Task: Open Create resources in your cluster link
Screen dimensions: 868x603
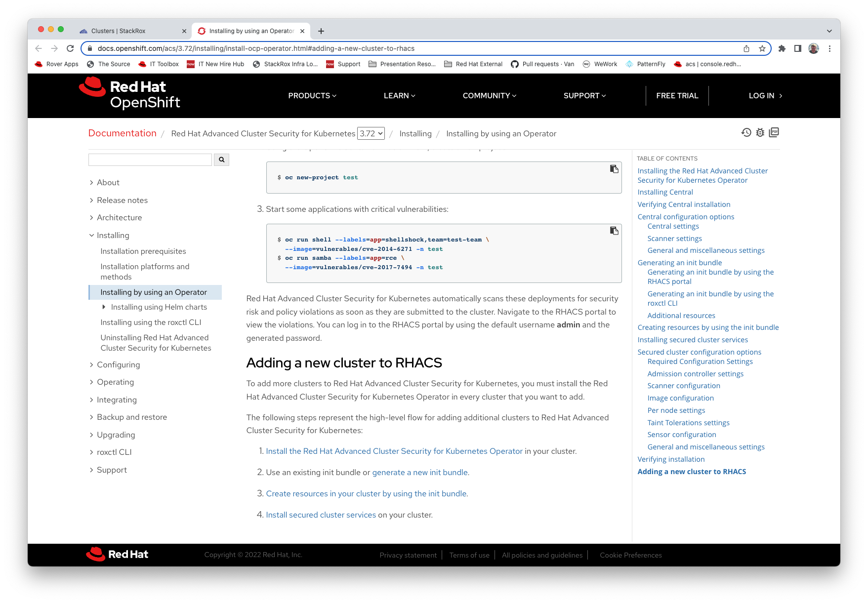Action: 367,494
